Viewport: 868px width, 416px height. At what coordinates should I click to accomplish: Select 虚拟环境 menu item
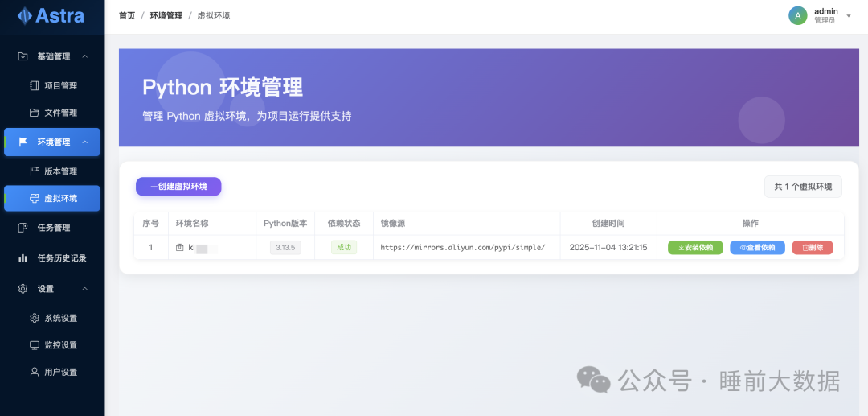[52, 199]
